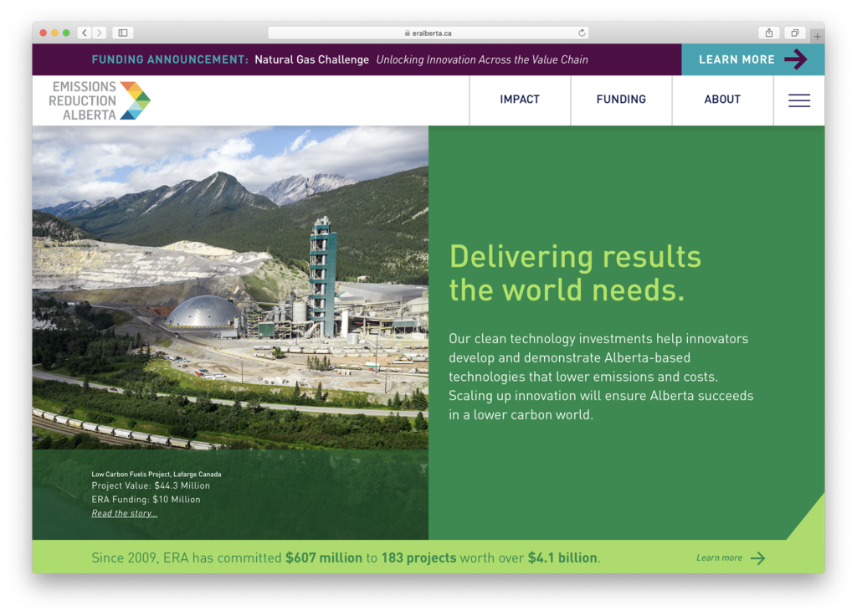
Task: Select the ABOUT menu item
Action: 721,100
